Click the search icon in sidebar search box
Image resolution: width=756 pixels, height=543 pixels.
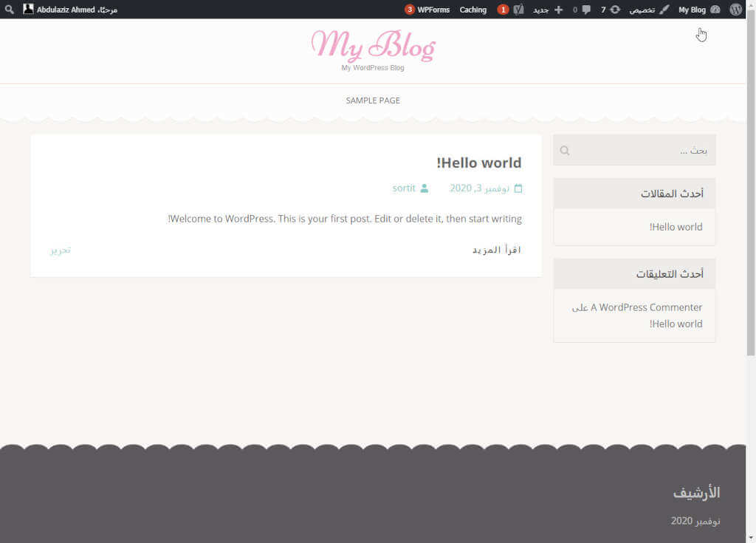click(x=565, y=151)
